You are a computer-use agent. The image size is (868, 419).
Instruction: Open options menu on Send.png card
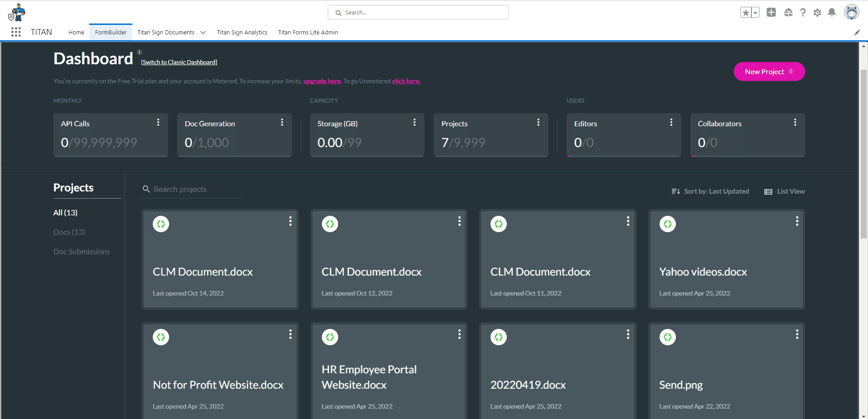tap(797, 334)
